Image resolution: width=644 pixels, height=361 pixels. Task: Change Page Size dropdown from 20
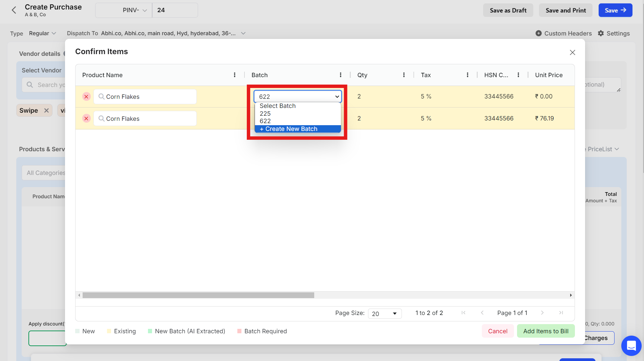(385, 314)
